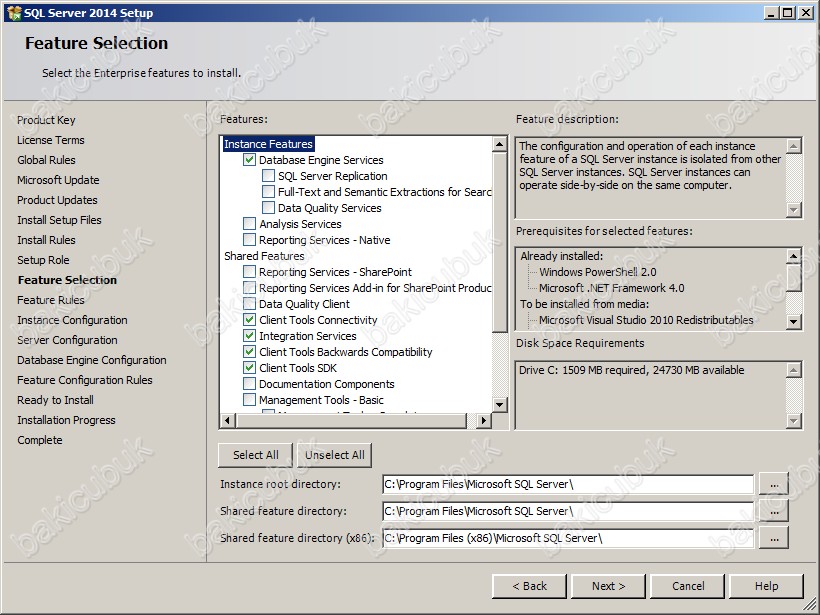Viewport: 820px width, 615px height.
Task: Select 'Microsoft .NET Framework 4.0' prerequisite
Action: pyautogui.click(x=612, y=288)
